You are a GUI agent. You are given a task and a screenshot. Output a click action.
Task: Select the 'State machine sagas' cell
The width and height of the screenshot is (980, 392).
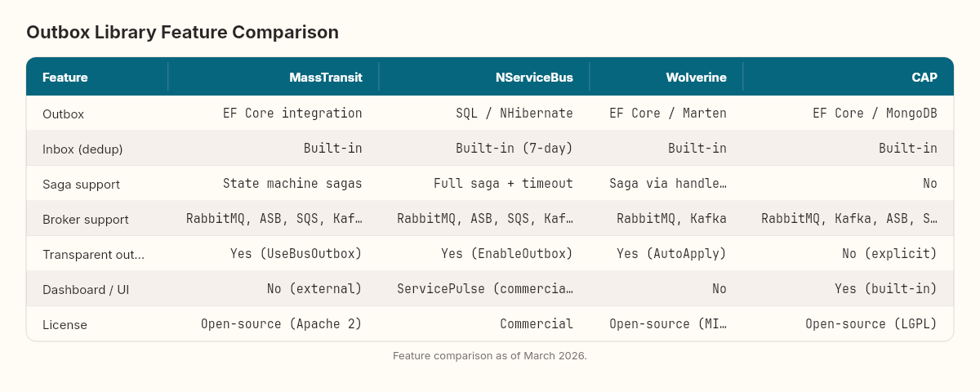(x=292, y=184)
